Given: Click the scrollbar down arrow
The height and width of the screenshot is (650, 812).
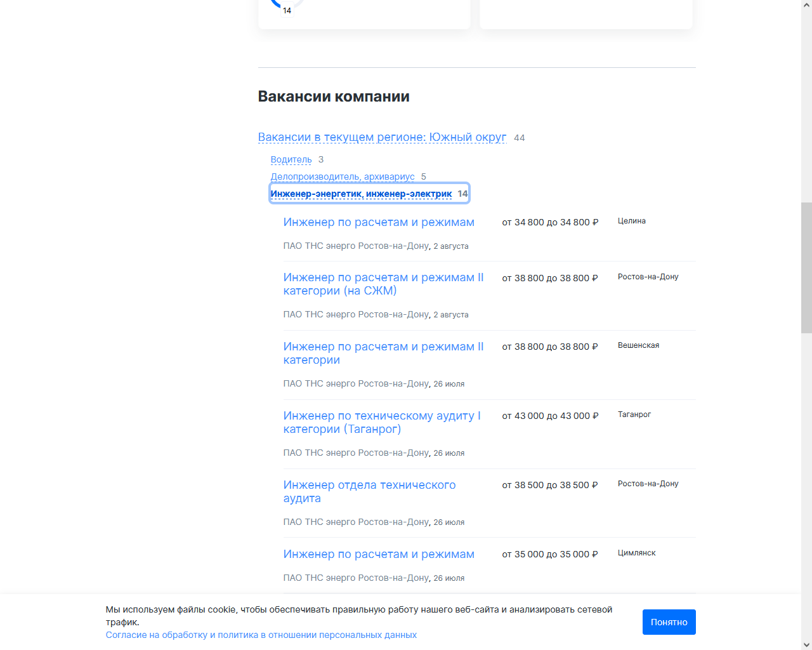Looking at the screenshot, I should tap(806, 644).
